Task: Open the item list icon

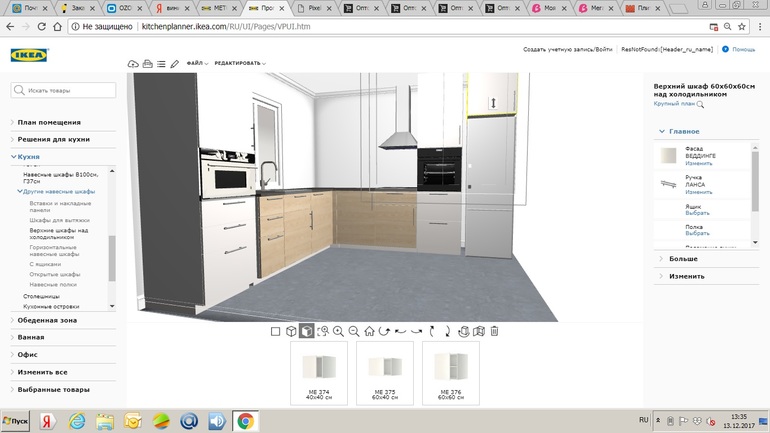Action: (x=161, y=64)
